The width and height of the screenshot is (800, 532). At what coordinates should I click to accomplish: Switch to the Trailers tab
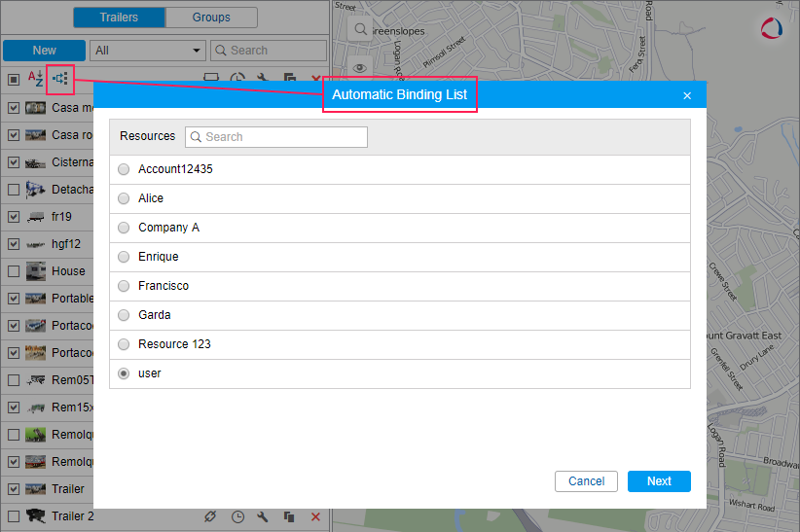click(x=119, y=18)
